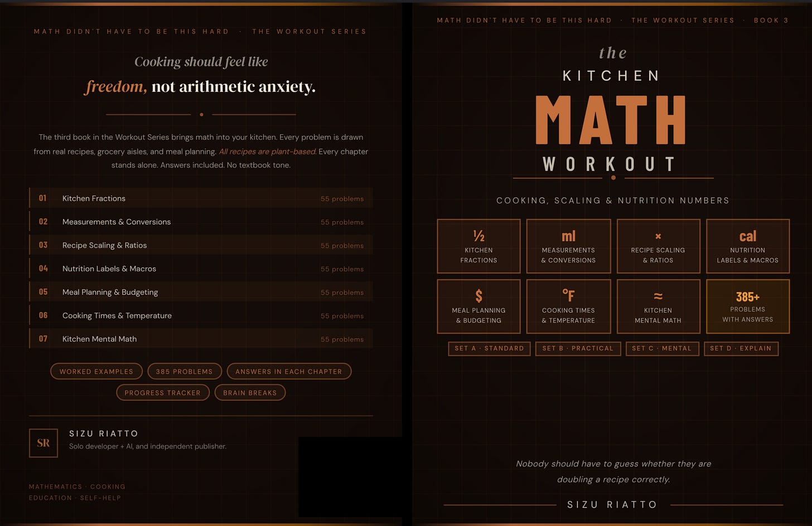Select the Set D · Explain tag
Screen dimensions: 812x526
click(x=741, y=348)
